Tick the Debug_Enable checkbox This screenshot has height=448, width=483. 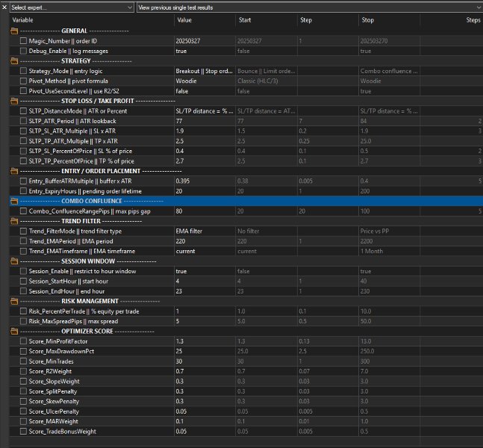pos(23,51)
